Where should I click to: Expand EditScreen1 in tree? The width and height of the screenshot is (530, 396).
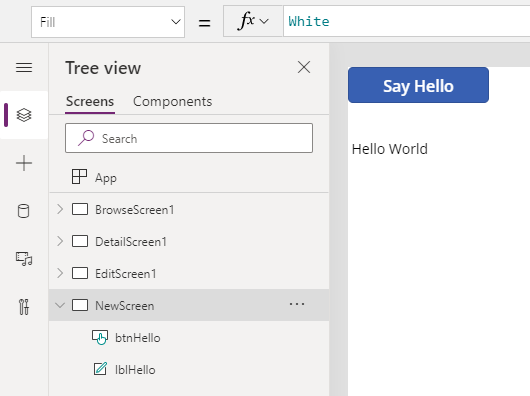[x=60, y=273]
